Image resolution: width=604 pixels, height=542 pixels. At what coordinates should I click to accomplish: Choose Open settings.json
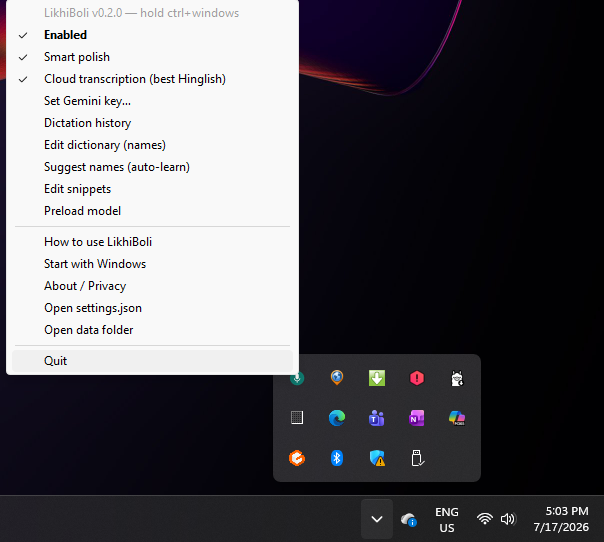tap(153, 308)
